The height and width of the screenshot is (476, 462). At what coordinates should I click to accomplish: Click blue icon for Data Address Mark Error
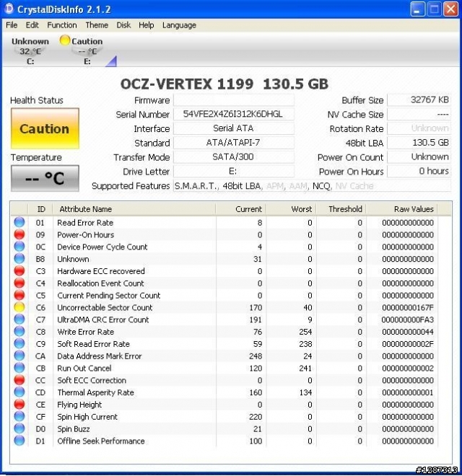(19, 356)
